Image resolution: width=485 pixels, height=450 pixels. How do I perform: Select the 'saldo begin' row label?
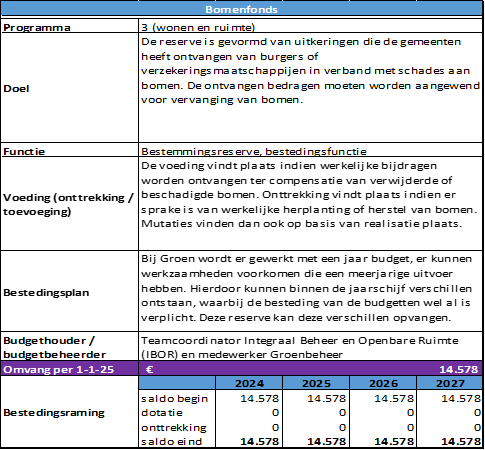tap(175, 398)
